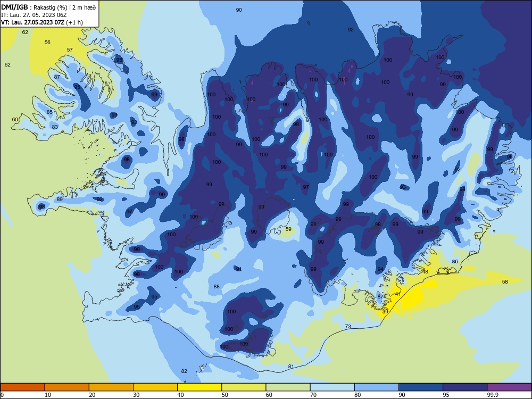Click the 95–99.9 dark navy legend swatch

click(x=465, y=387)
